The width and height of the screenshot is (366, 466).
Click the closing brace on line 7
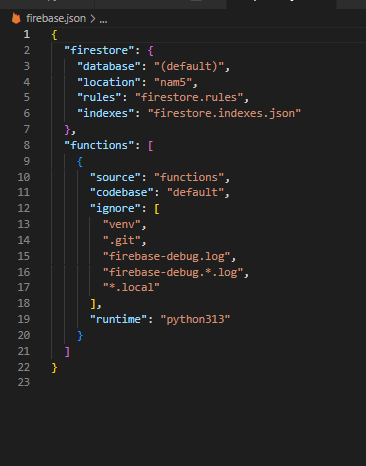tap(67, 130)
